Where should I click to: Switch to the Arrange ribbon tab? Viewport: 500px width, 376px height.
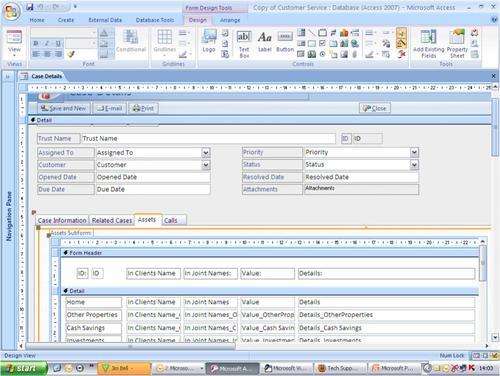pos(230,20)
